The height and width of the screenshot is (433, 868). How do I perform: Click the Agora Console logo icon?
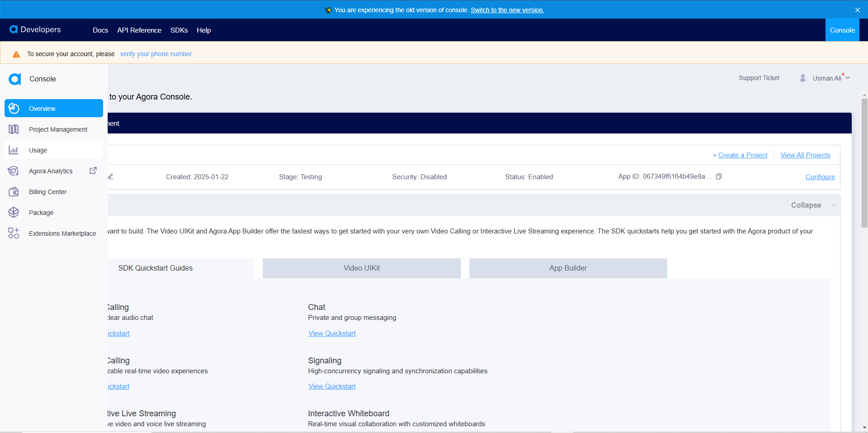click(x=14, y=79)
